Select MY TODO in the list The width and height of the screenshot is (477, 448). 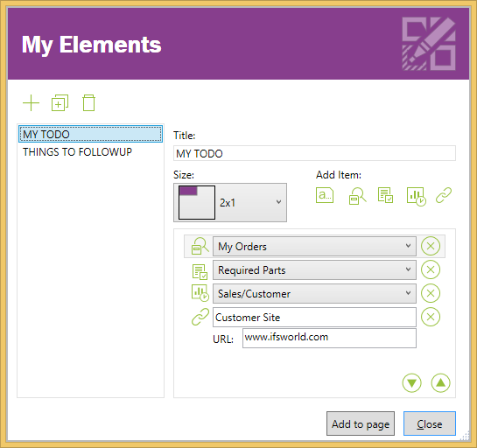[91, 134]
